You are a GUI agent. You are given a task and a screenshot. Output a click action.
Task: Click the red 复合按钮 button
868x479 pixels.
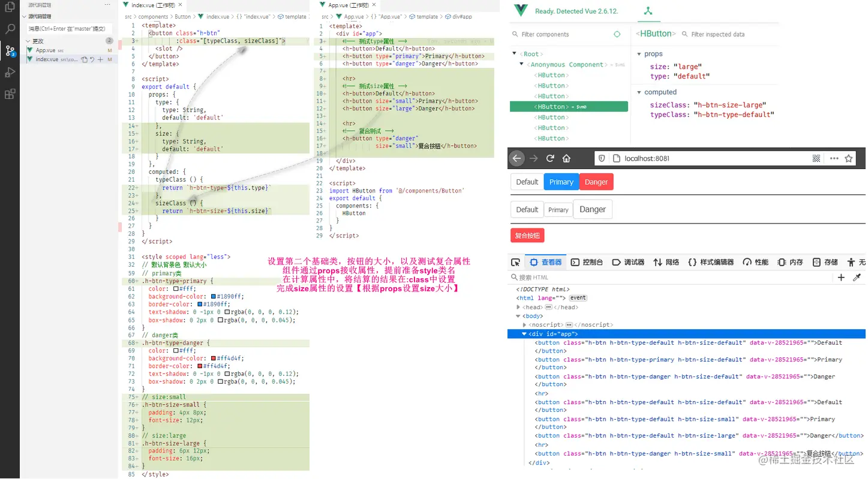point(527,235)
